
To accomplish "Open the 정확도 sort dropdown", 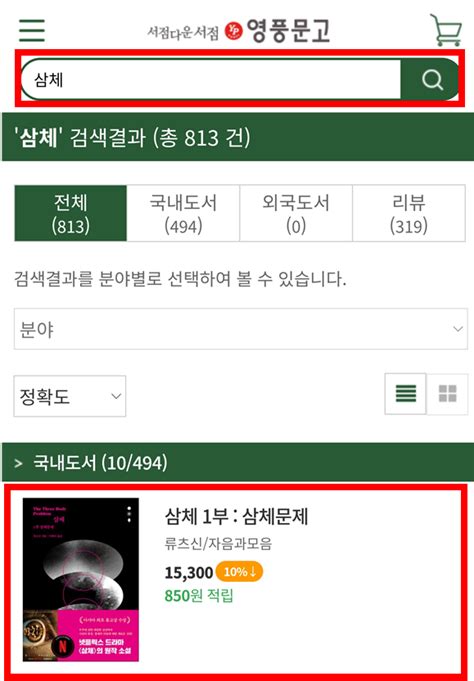I will pyautogui.click(x=70, y=396).
